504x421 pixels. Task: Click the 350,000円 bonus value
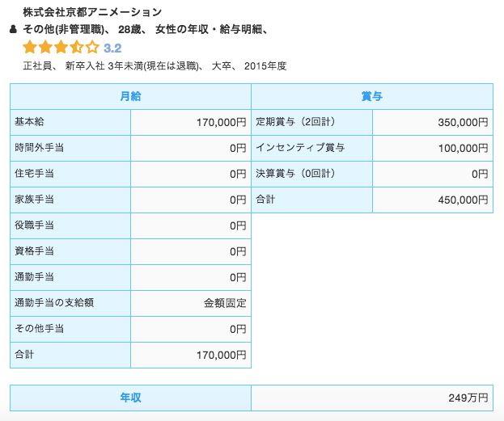click(x=464, y=122)
